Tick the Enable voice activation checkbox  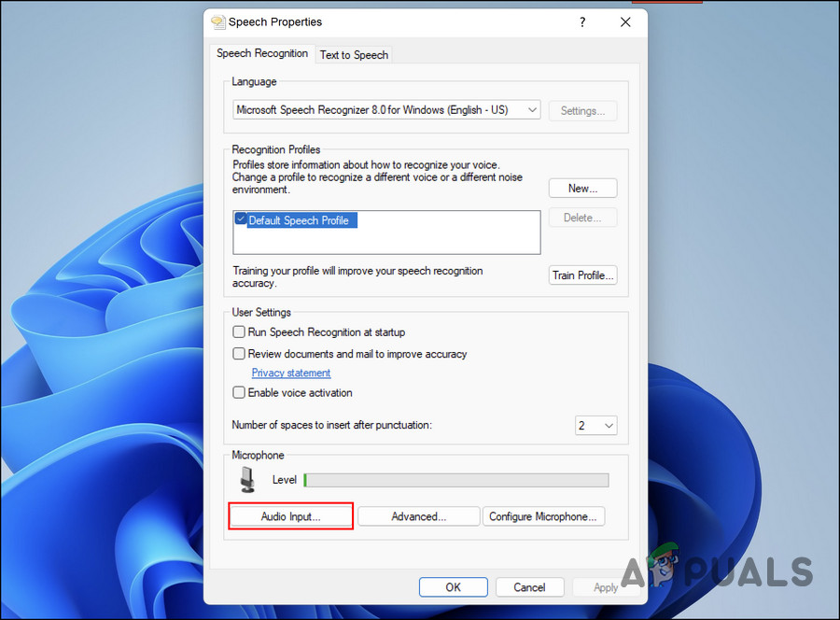[x=239, y=393]
